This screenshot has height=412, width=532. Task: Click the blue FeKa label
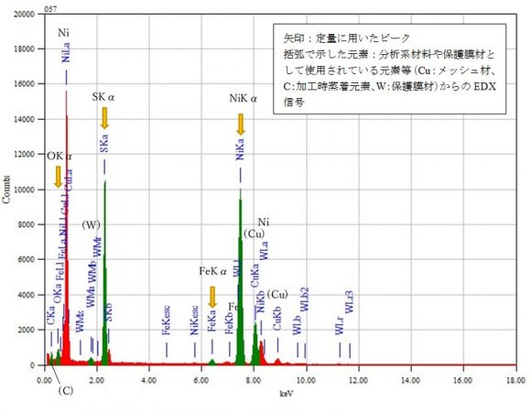[212, 320]
